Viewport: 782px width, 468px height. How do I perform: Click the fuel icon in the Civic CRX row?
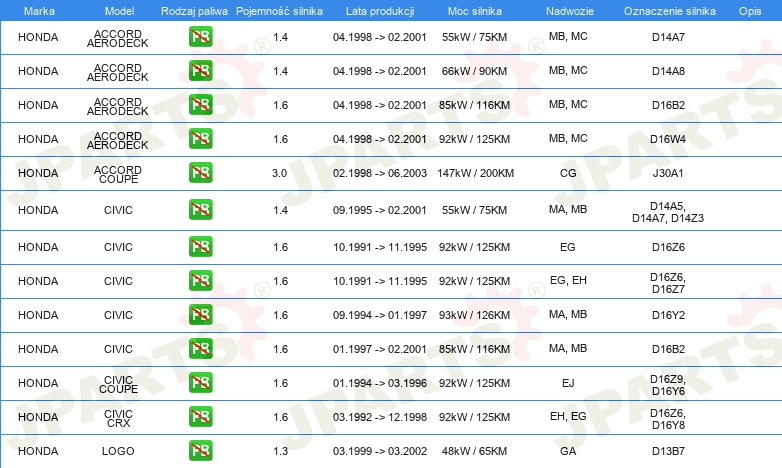coord(200,416)
